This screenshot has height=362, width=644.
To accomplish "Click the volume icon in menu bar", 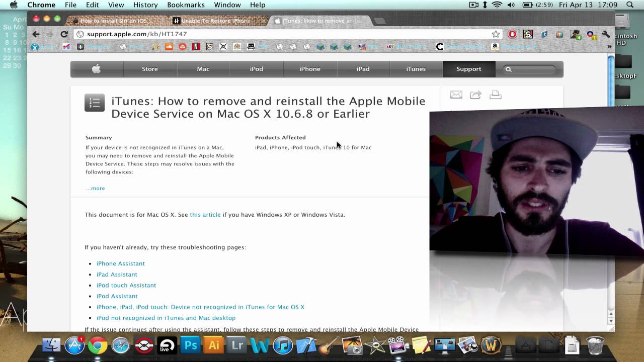I will (511, 5).
